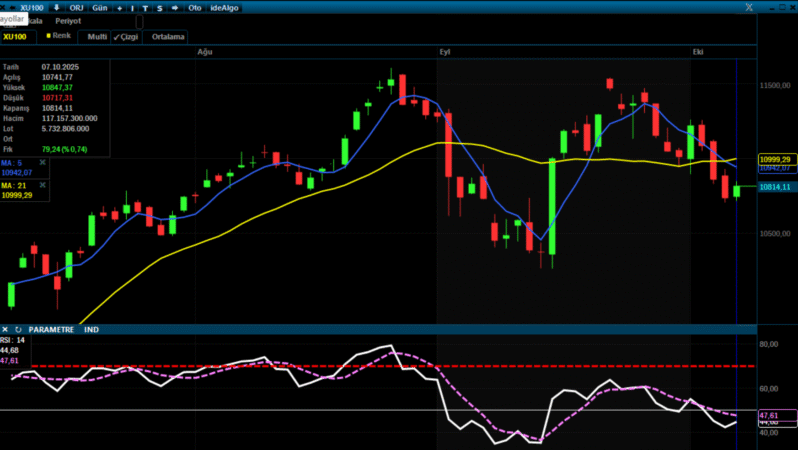This screenshot has height=450, width=798.
Task: Remove the MA 21 indicator with its X
Action: 42,186
